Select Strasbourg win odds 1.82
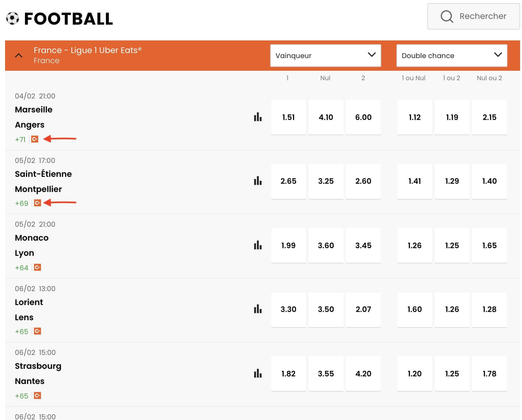522x420 pixels. (x=288, y=374)
